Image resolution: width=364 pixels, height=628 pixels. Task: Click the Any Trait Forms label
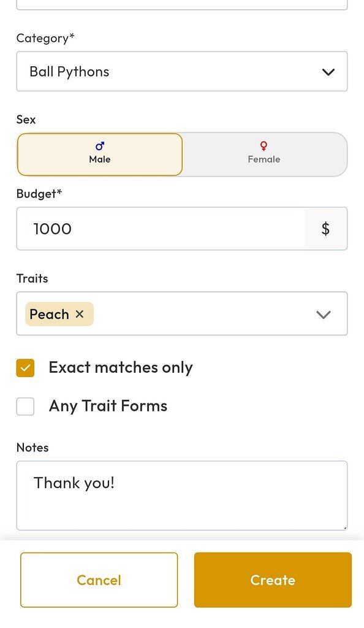click(x=108, y=406)
